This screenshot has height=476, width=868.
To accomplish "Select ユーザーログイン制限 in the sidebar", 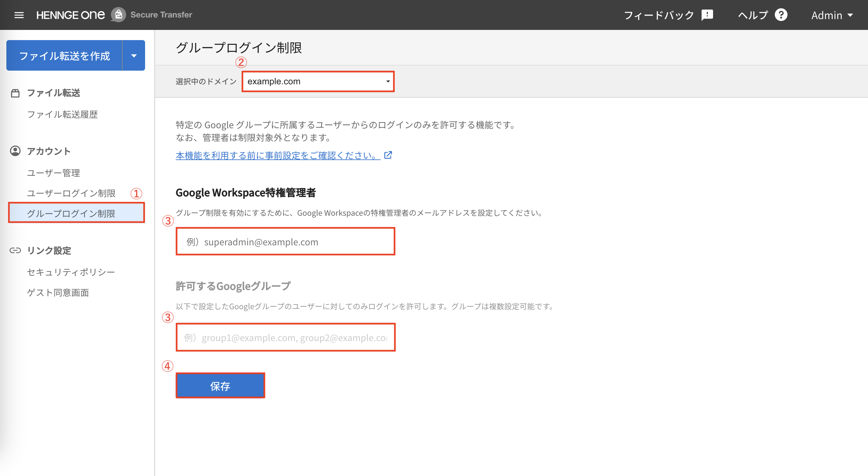I will tap(71, 193).
